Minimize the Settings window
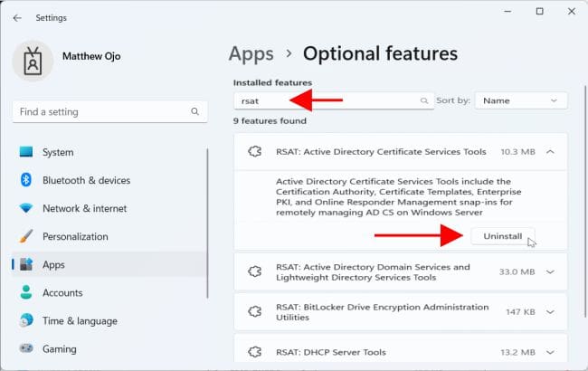The width and height of the screenshot is (588, 371). coord(507,11)
